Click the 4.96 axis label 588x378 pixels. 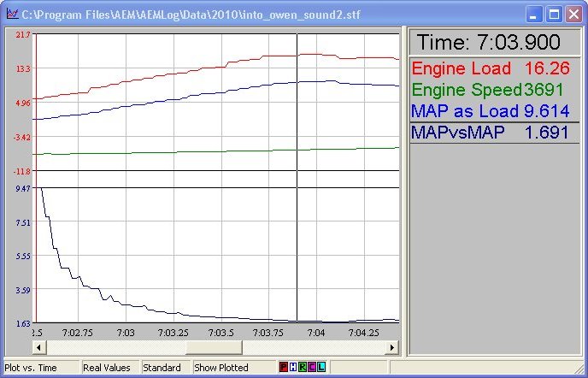tap(23, 103)
